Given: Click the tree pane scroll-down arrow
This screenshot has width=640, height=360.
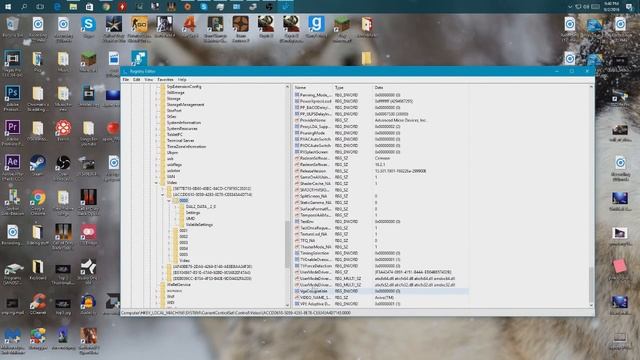Looking at the screenshot, I should [287, 305].
